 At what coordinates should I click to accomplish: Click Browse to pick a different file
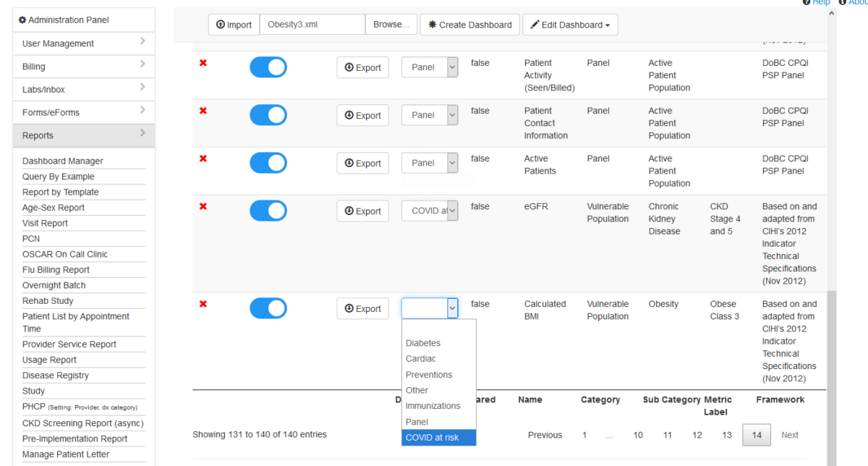click(x=391, y=24)
